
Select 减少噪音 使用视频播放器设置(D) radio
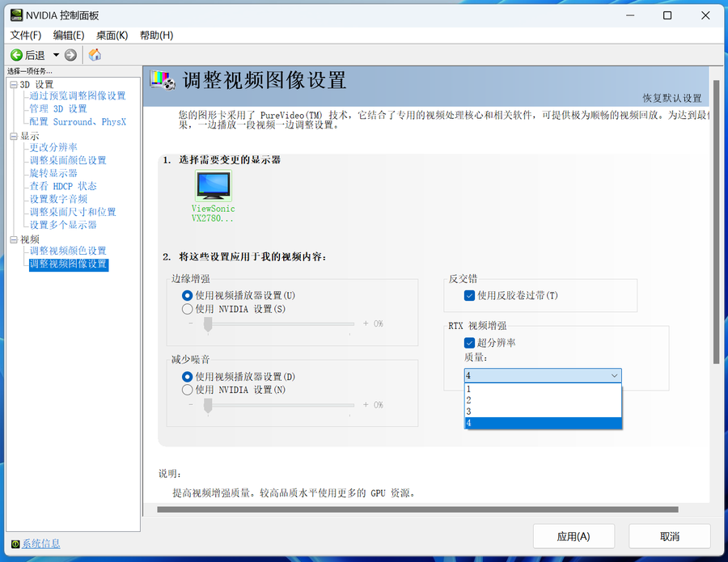tap(187, 376)
